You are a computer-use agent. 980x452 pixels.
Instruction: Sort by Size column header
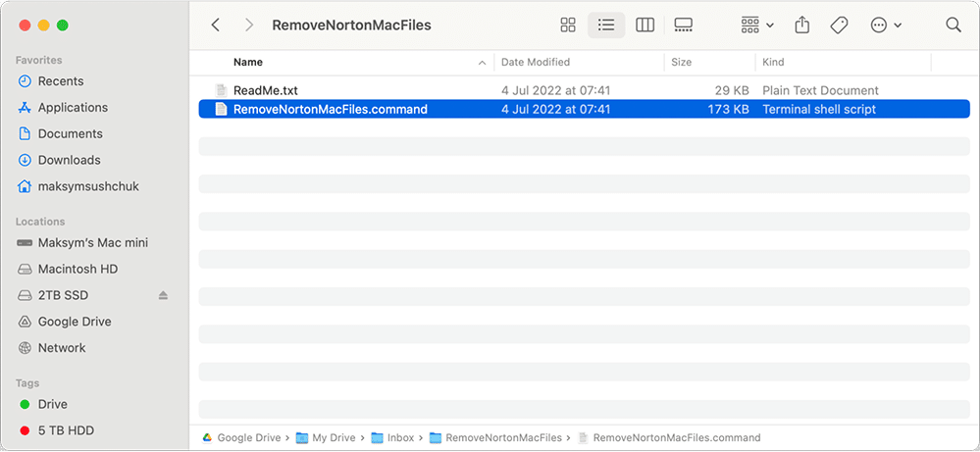coord(681,63)
